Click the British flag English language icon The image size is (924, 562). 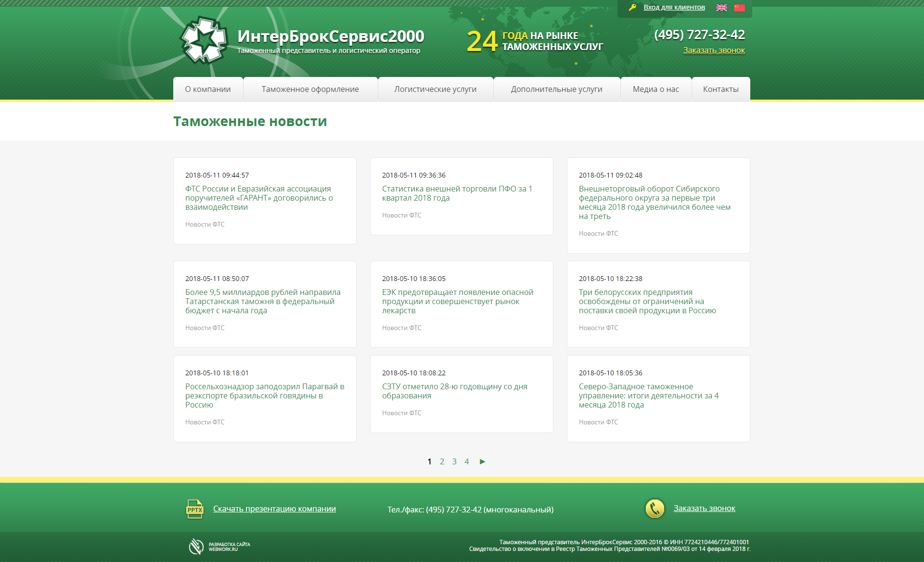[721, 8]
